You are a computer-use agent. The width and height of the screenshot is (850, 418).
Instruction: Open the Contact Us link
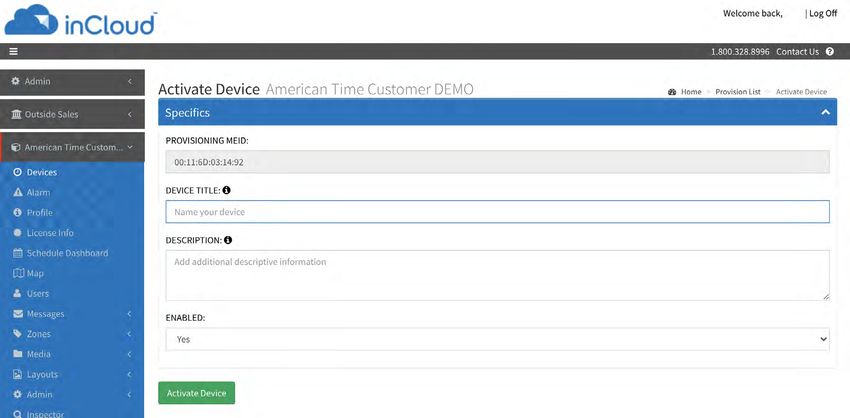click(x=797, y=52)
